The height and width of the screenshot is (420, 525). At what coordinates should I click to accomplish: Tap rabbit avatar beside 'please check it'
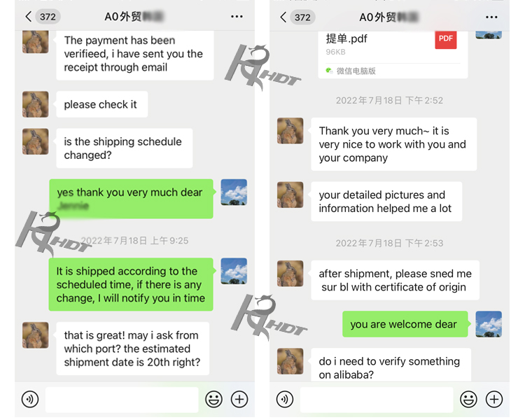pos(36,104)
